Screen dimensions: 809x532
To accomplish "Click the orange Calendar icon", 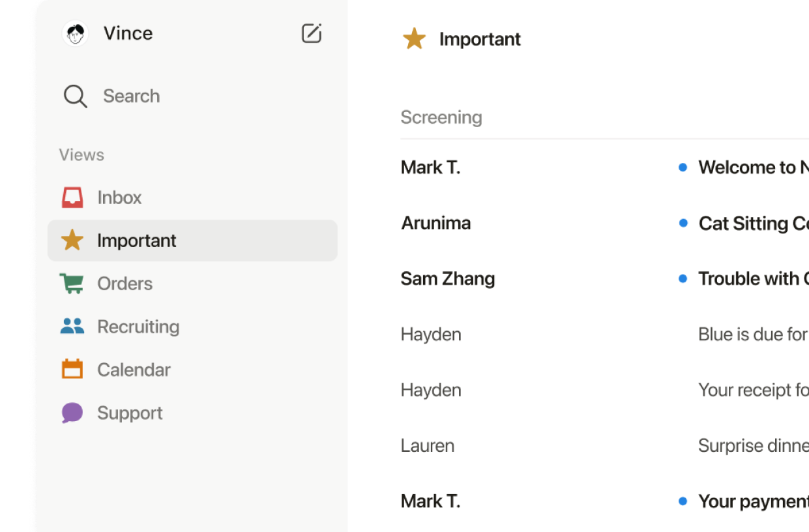I will [72, 370].
